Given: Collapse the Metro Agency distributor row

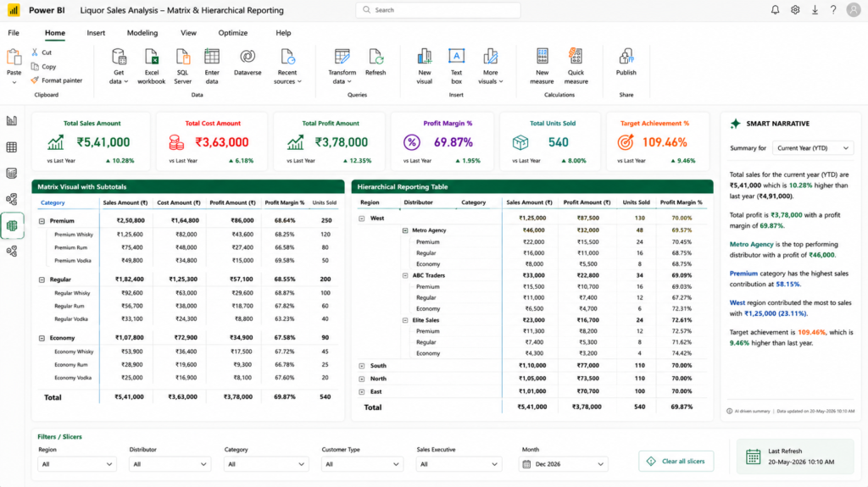Looking at the screenshot, I should point(405,230).
